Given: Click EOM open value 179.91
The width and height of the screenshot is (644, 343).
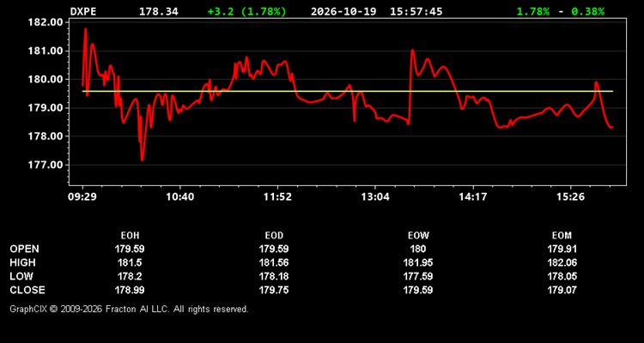Looking at the screenshot, I should tap(562, 249).
